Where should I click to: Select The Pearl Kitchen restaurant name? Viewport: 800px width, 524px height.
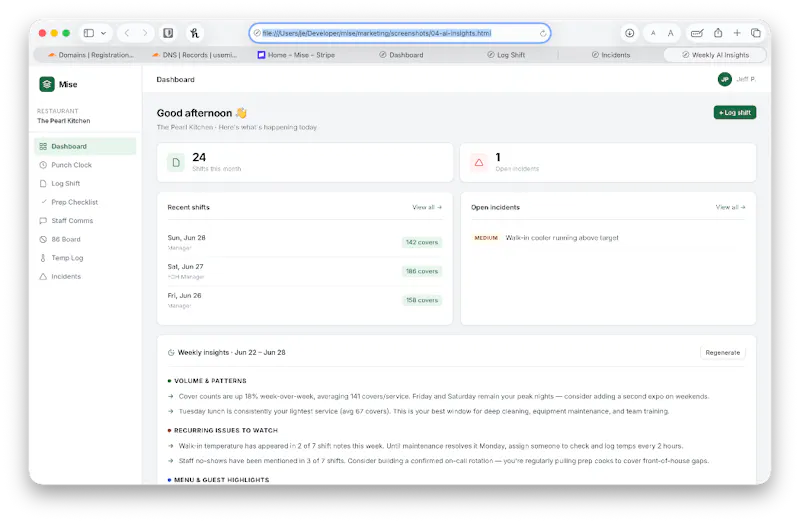[64, 121]
